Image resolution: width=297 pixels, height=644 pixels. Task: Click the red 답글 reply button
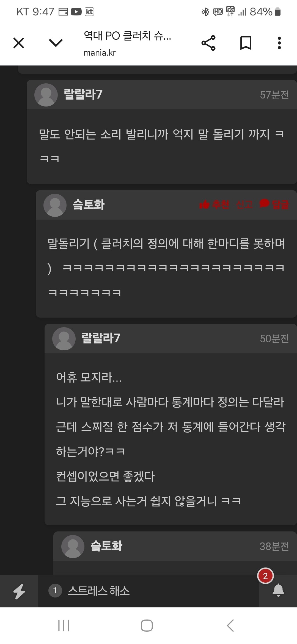click(x=274, y=204)
